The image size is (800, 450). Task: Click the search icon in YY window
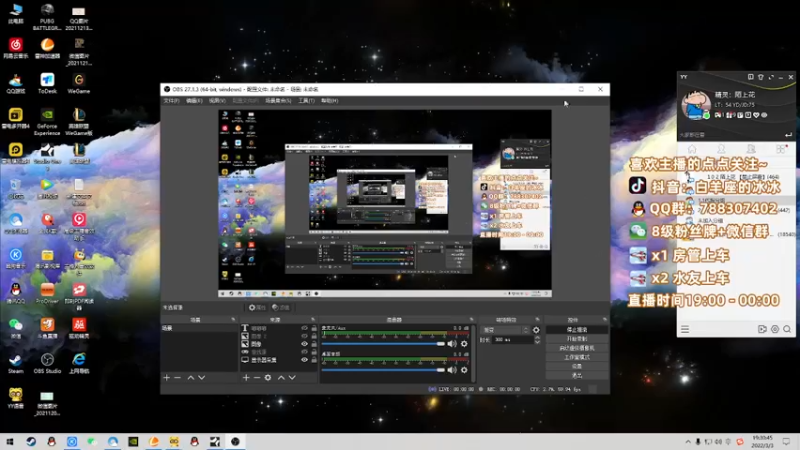click(787, 329)
